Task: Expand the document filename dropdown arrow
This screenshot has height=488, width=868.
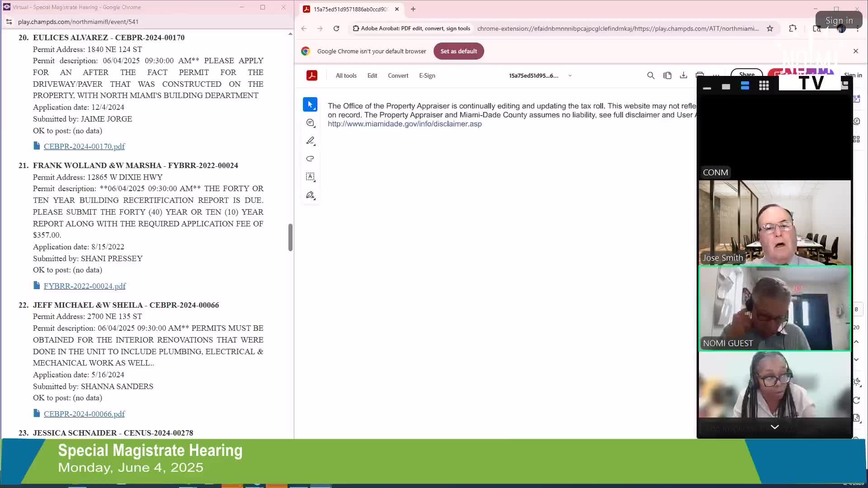Action: pyautogui.click(x=570, y=76)
